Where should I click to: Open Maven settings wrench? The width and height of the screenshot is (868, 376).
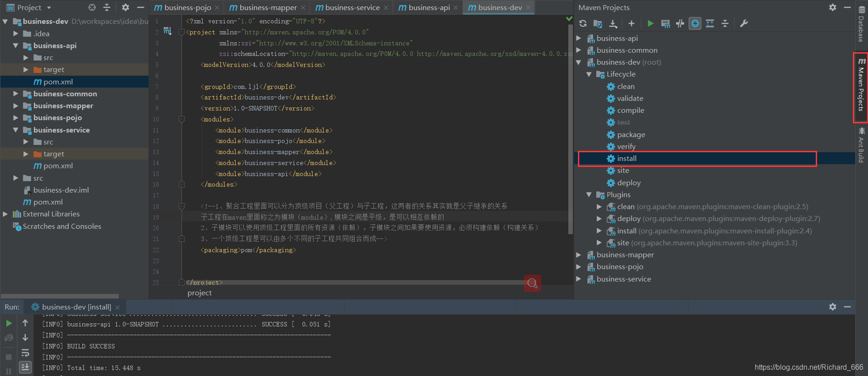(744, 23)
